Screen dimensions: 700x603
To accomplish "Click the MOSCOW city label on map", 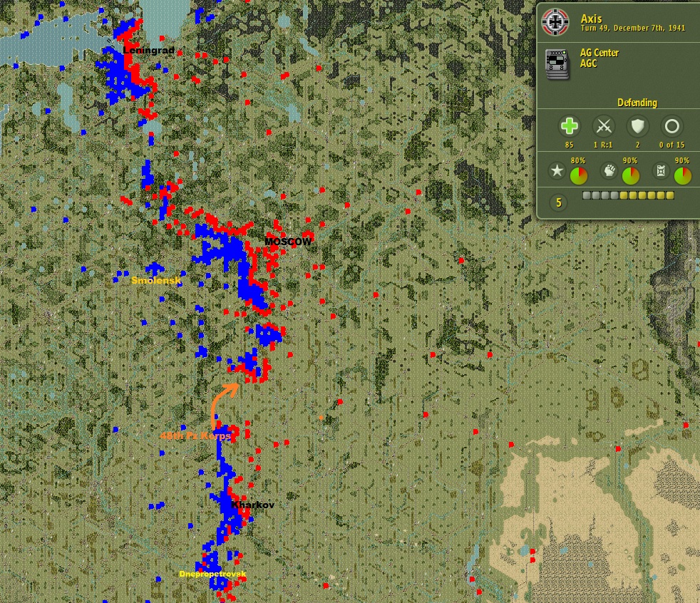I will pyautogui.click(x=287, y=242).
